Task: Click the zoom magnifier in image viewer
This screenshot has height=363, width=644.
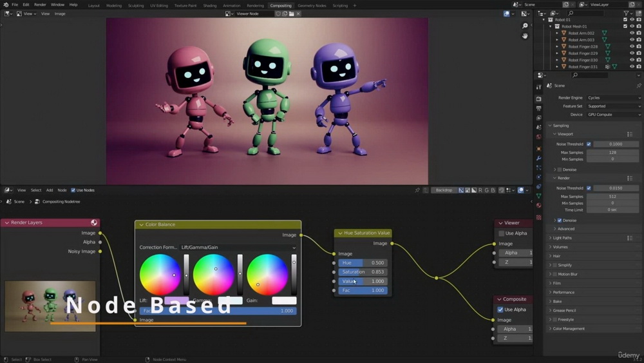Action: (x=524, y=26)
